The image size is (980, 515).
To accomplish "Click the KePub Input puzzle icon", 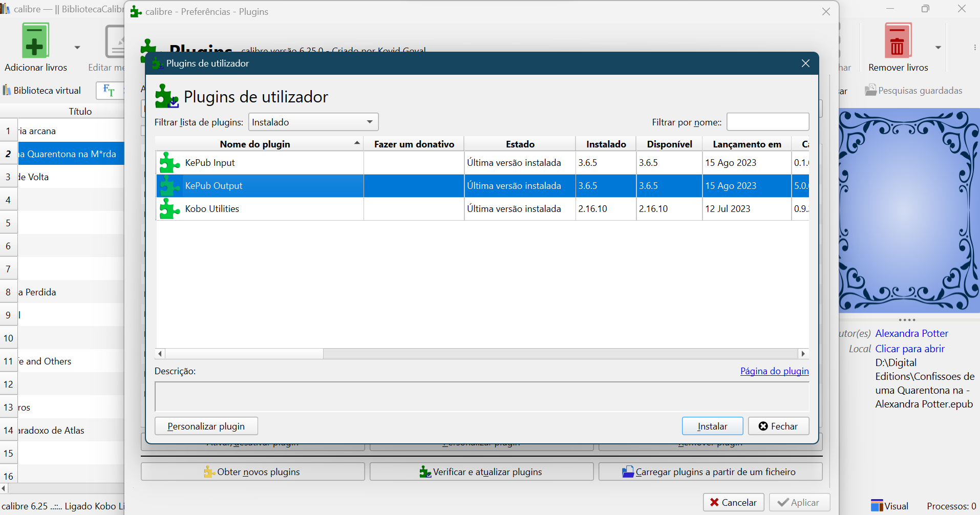I will (169, 163).
